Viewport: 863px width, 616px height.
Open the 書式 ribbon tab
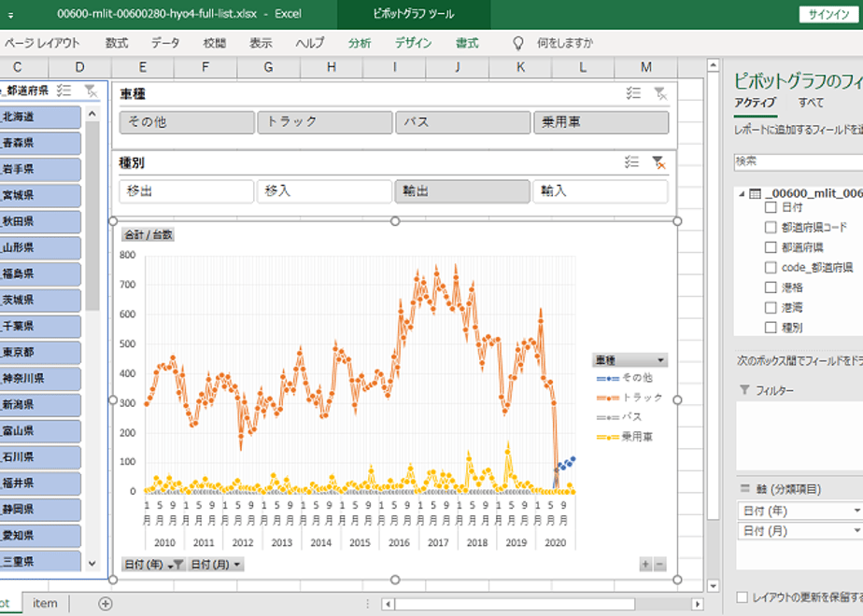[x=467, y=43]
